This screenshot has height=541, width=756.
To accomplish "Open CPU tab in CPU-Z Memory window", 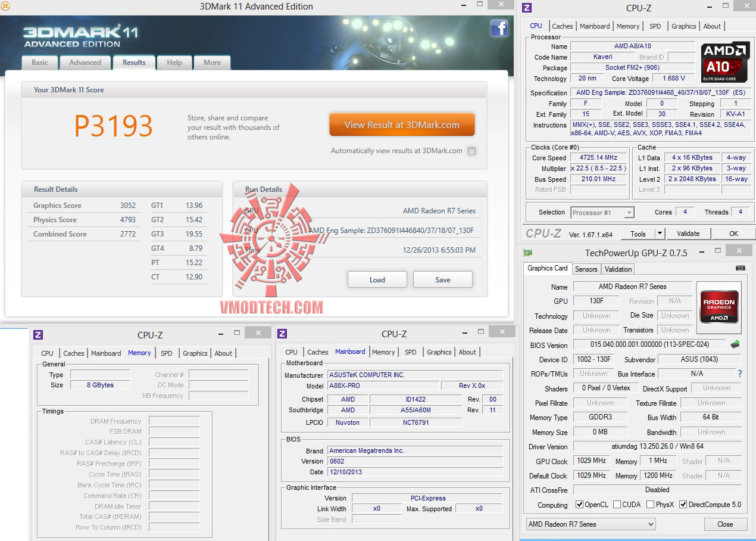I will pos(47,353).
